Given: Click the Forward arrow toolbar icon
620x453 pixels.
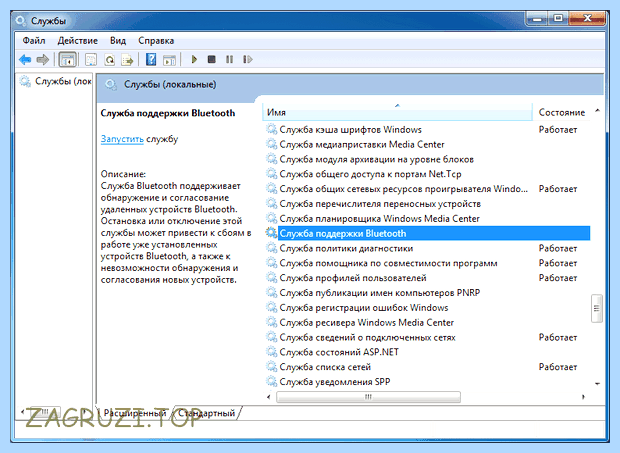Looking at the screenshot, I should tap(42, 60).
